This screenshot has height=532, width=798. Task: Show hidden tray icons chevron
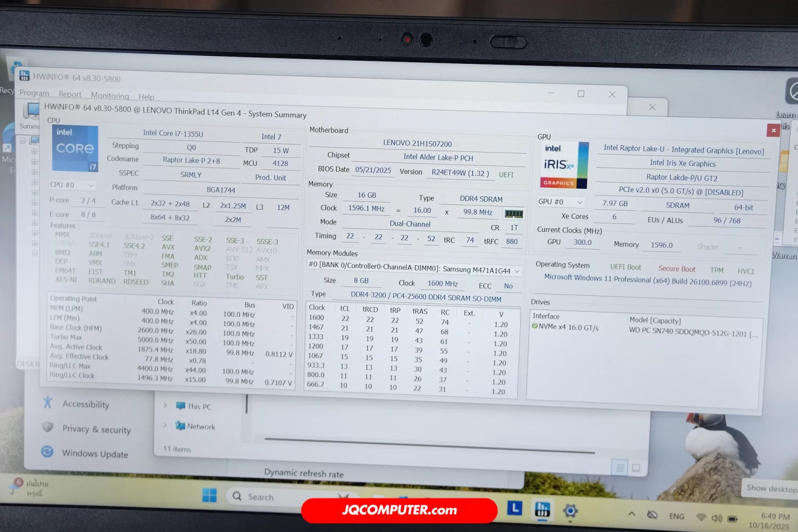pos(631,514)
